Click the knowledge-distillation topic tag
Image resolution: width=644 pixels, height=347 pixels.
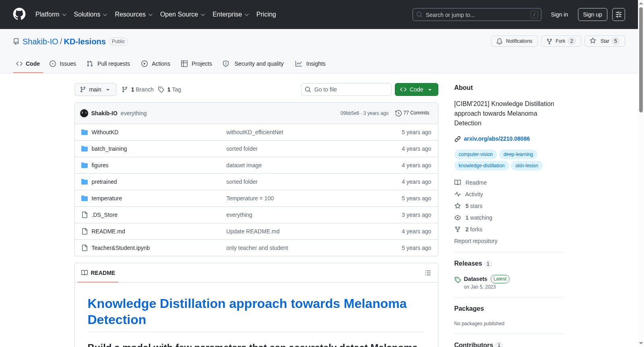tap(481, 166)
